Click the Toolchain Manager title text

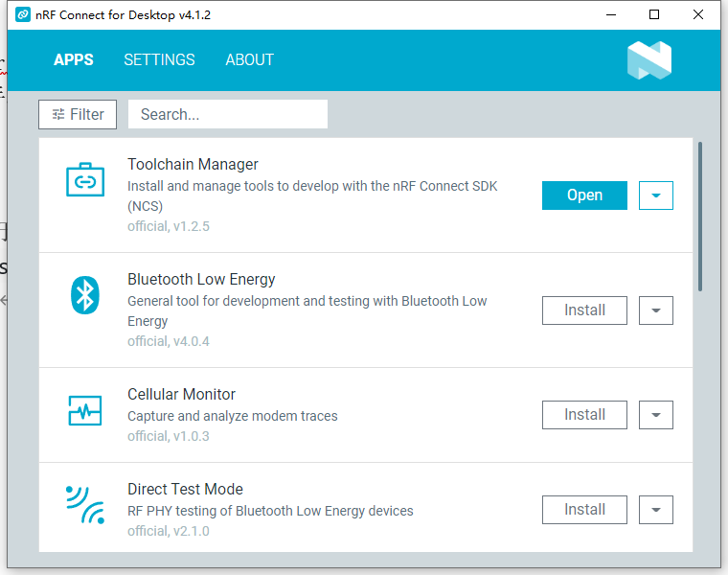pyautogui.click(x=193, y=165)
